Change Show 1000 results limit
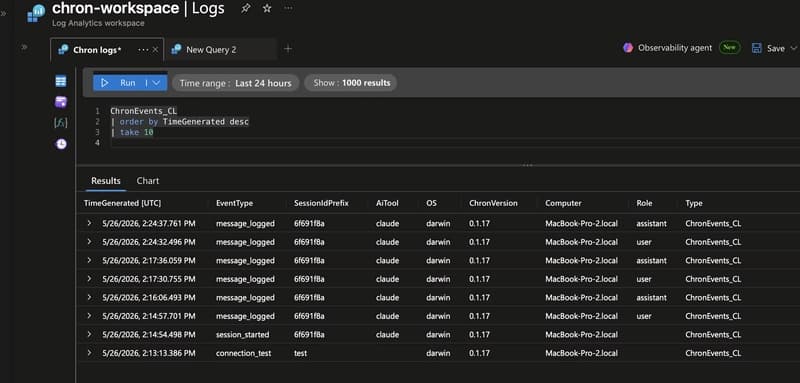Screen dimensions: 800x383 tap(351, 83)
